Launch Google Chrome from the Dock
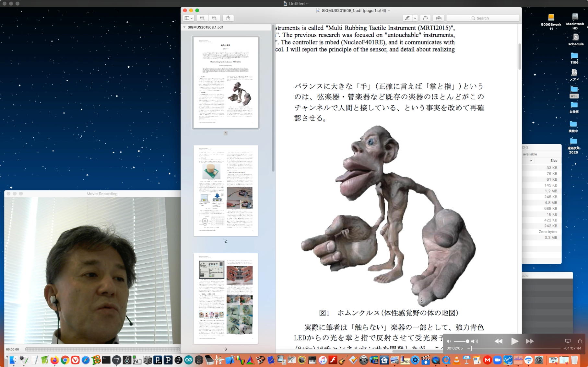 tap(65, 360)
